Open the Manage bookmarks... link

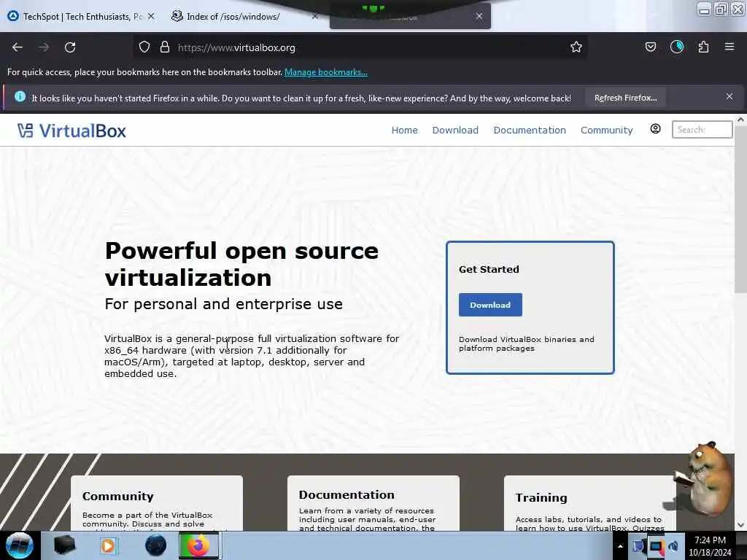tap(326, 72)
